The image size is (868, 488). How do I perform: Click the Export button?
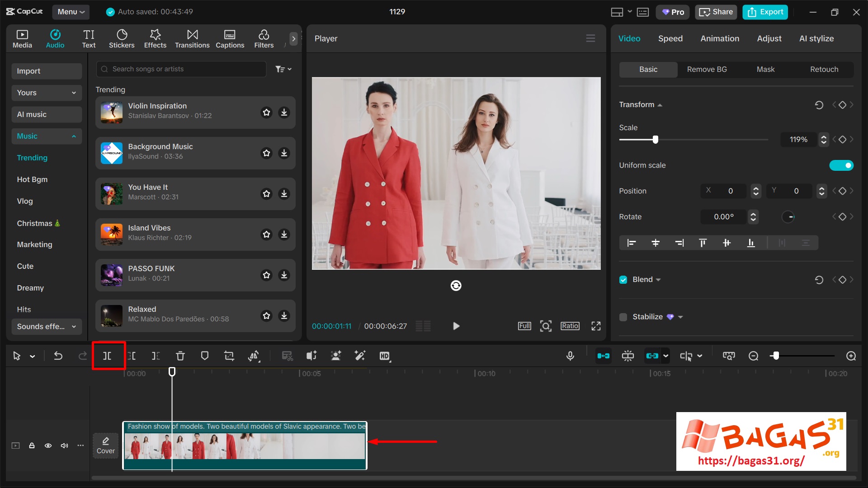(764, 12)
